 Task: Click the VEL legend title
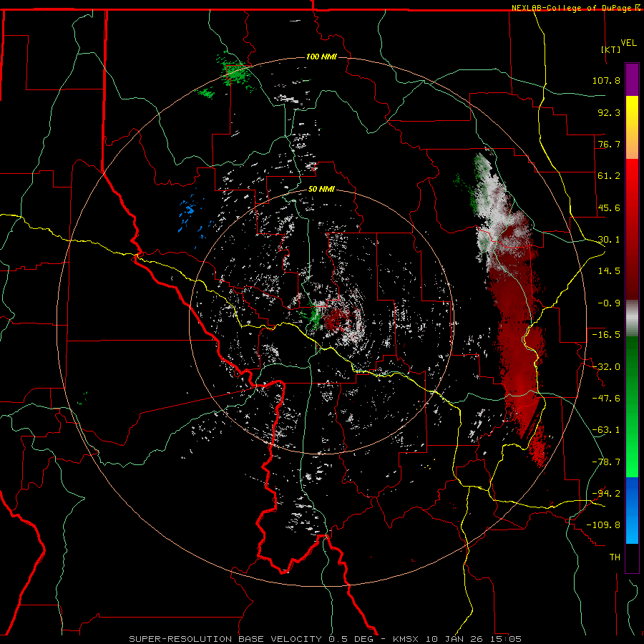point(628,43)
